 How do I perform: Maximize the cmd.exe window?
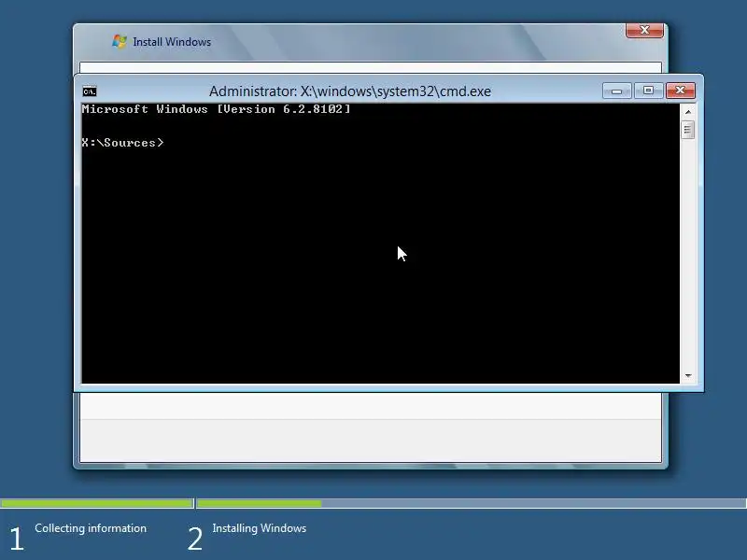648,91
